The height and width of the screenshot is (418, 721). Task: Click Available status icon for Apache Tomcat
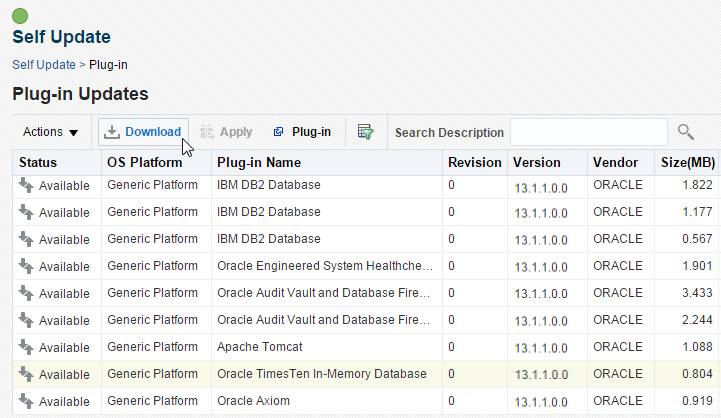tap(26, 346)
